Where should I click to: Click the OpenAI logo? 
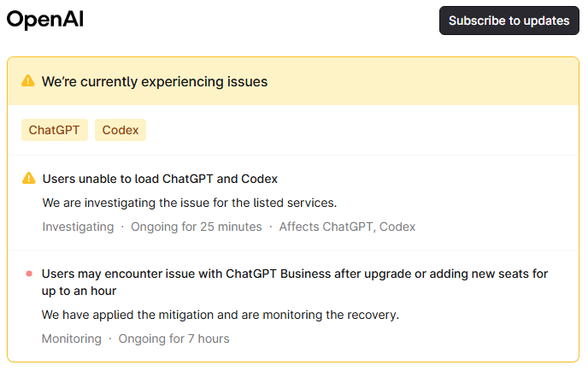point(45,20)
